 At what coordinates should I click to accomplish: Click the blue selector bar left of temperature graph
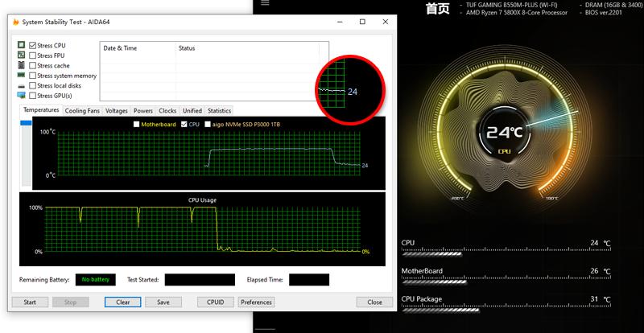click(x=27, y=123)
